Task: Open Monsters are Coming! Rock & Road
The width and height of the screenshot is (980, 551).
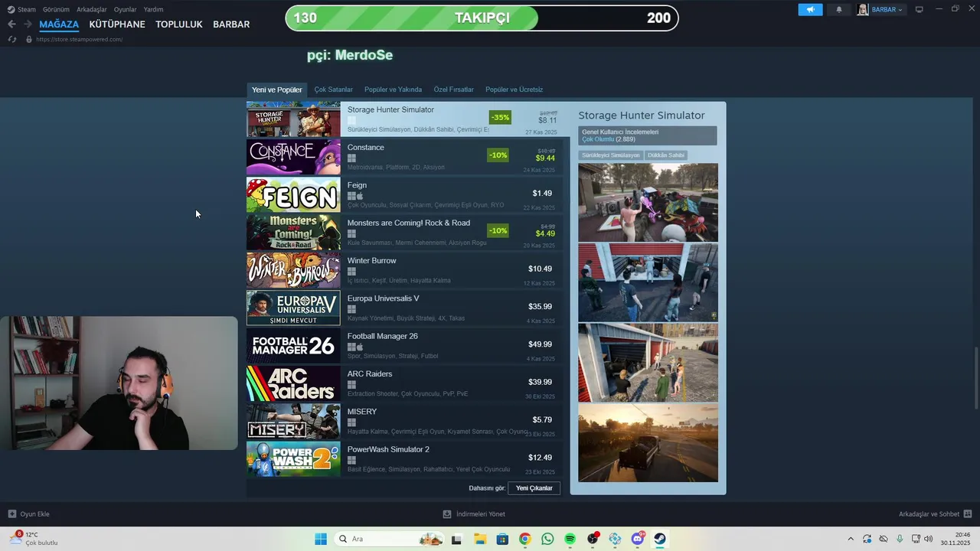Action: point(404,232)
